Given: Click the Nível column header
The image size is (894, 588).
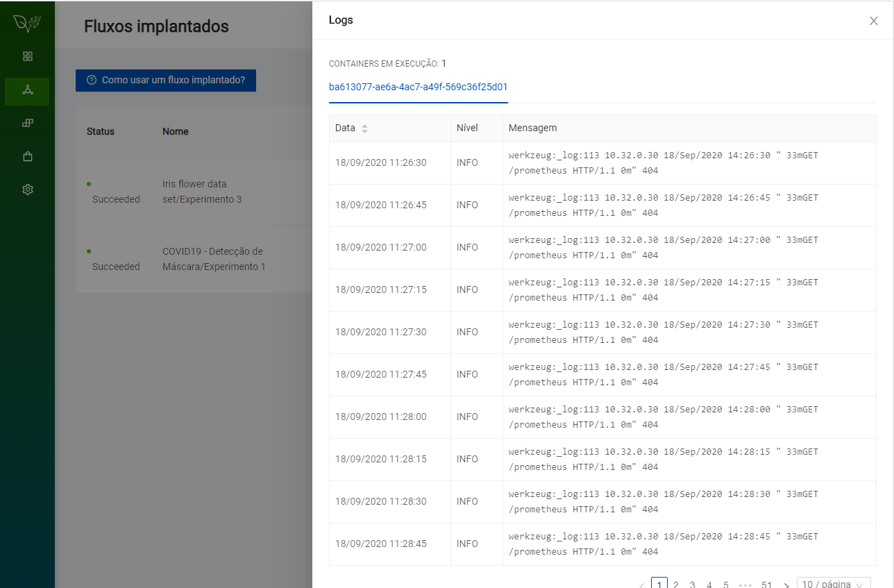Looking at the screenshot, I should 477,128.
